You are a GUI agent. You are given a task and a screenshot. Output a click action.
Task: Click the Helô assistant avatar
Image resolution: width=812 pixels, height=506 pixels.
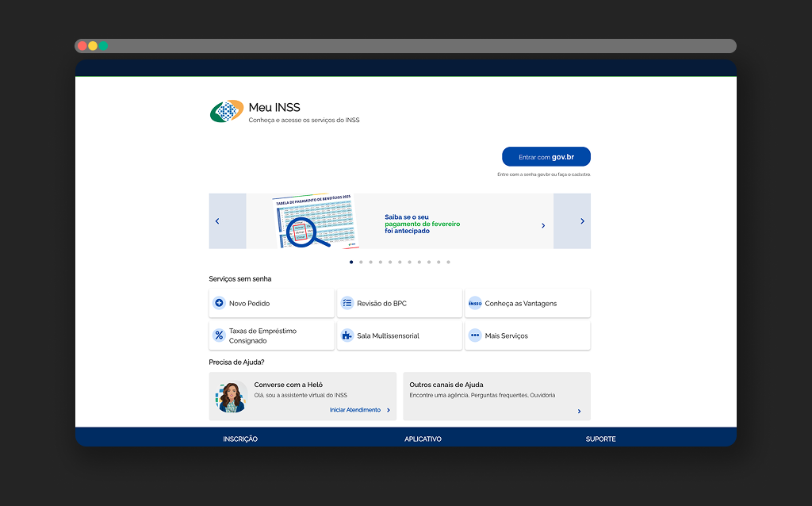tap(231, 397)
